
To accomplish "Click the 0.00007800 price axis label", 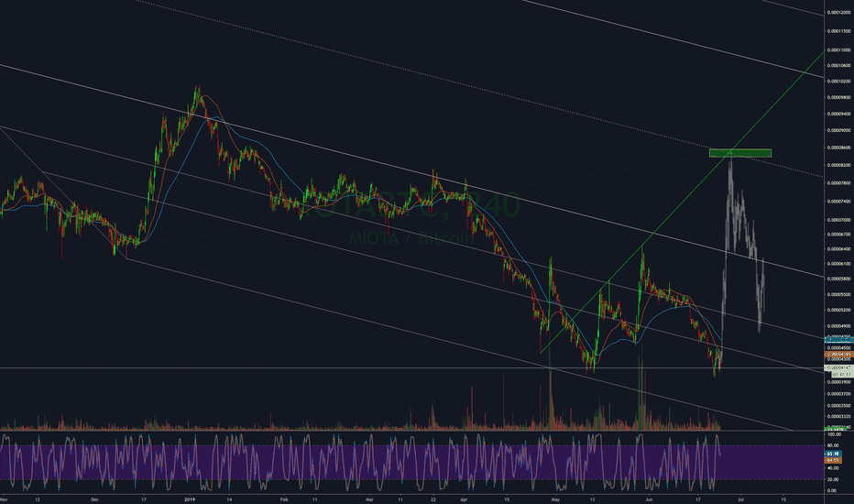I will coord(840,183).
